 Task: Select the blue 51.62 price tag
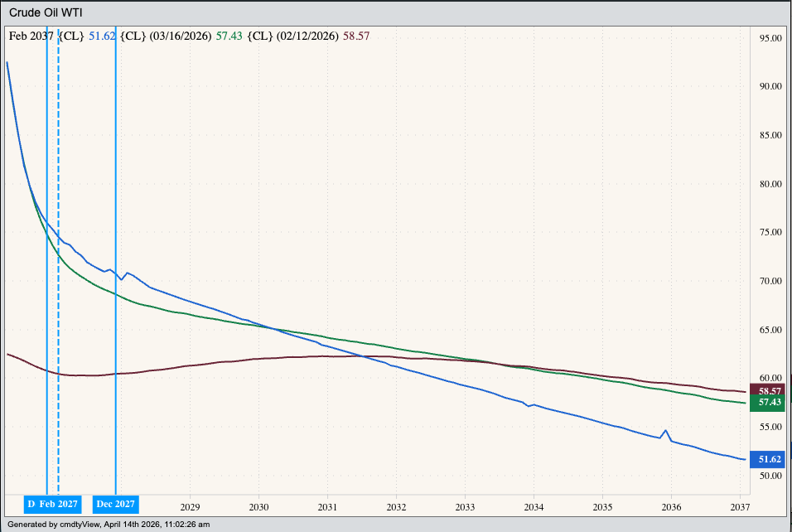click(x=770, y=459)
